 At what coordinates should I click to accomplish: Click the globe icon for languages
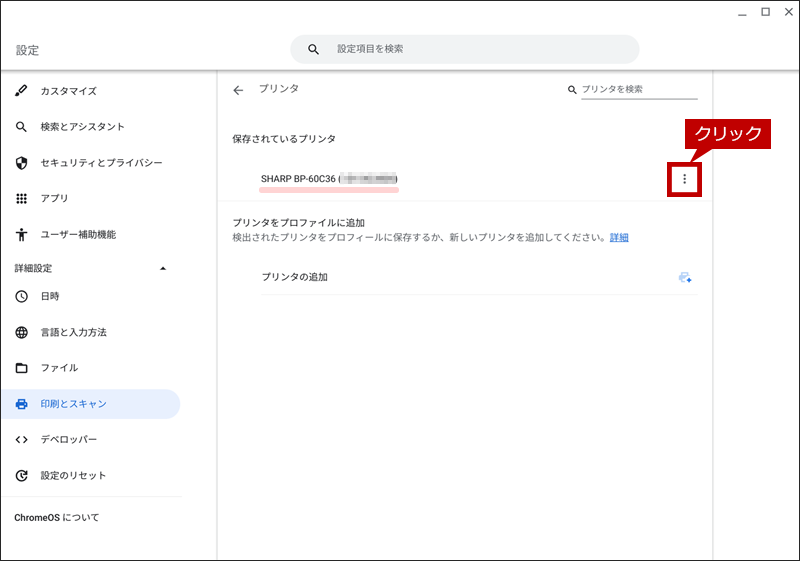point(21,333)
